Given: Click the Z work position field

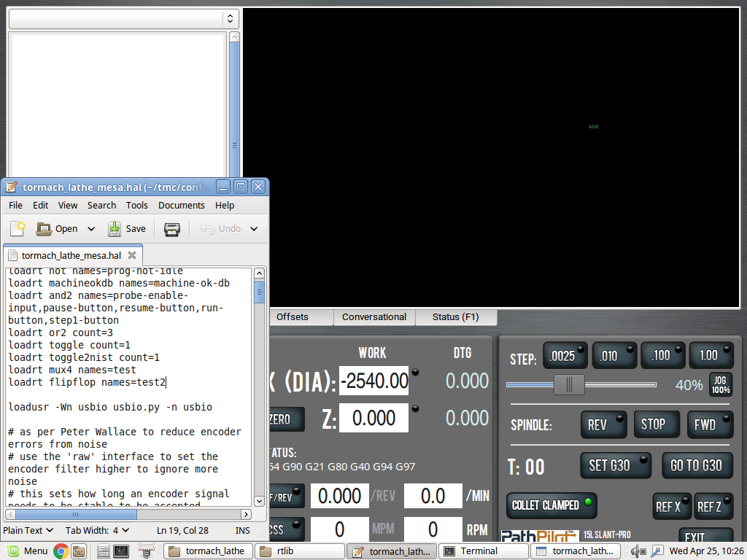Looking at the screenshot, I should (x=374, y=418).
